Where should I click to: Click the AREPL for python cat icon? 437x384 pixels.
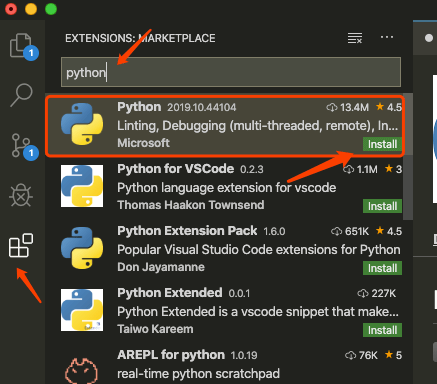pyautogui.click(x=81, y=371)
